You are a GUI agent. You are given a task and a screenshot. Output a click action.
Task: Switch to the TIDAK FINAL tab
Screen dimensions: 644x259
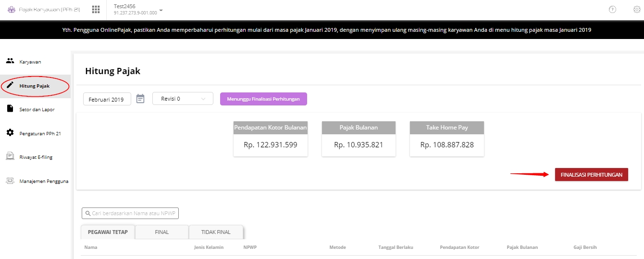coord(217,232)
